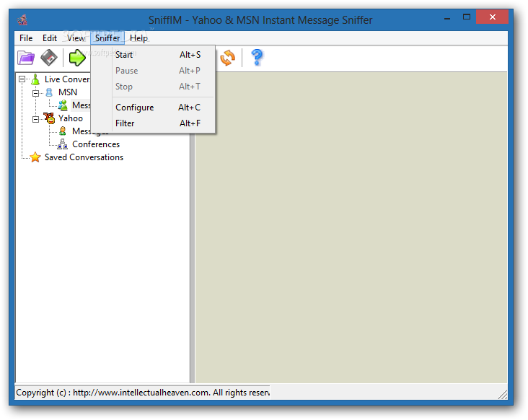Screen dimensions: 528x420
Task: Select Conferences under Yahoo
Action: pos(96,144)
